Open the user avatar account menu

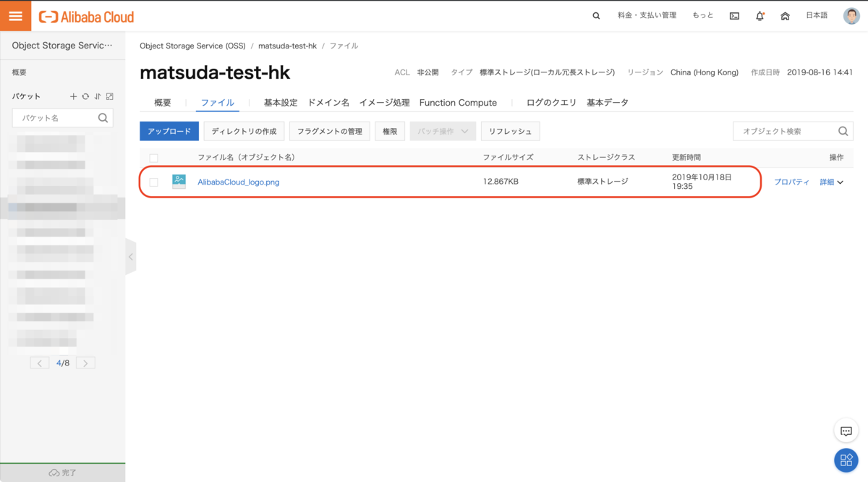[x=851, y=16]
